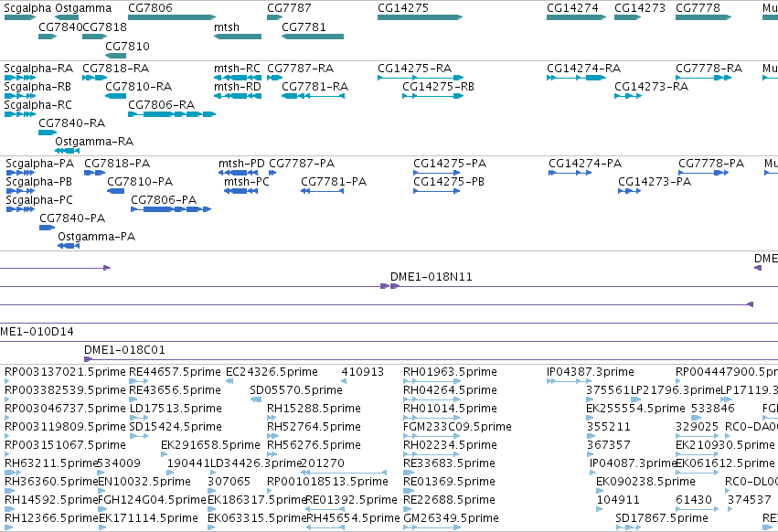Open transcript CG7806-RA
This screenshot has width=778, height=532.
pyautogui.click(x=161, y=105)
